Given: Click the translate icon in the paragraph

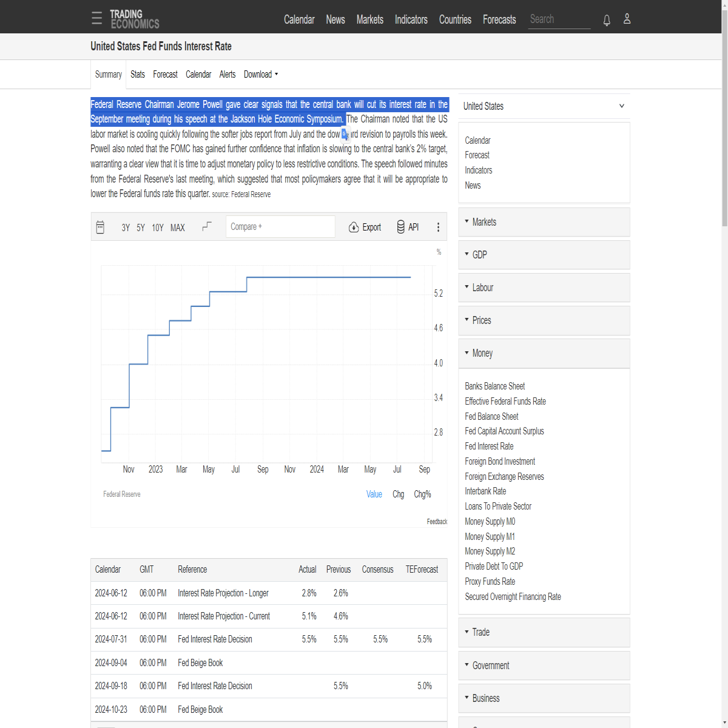Looking at the screenshot, I should point(345,133).
